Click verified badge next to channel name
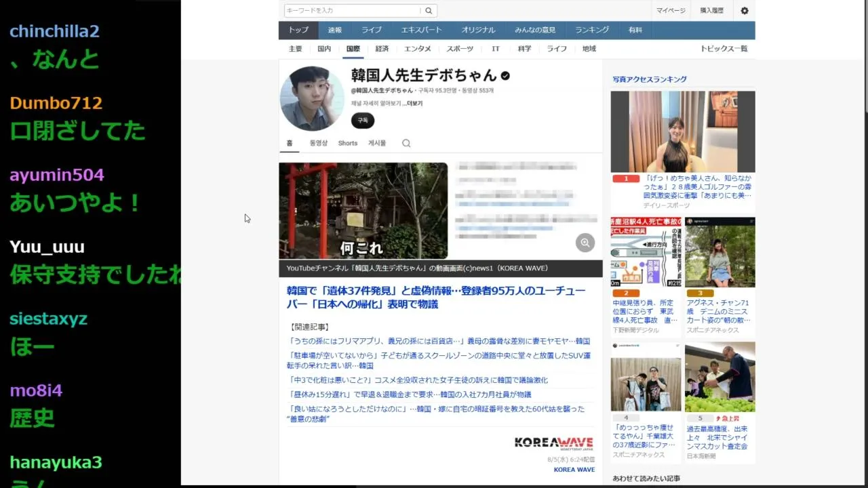This screenshot has width=868, height=488. click(x=505, y=75)
